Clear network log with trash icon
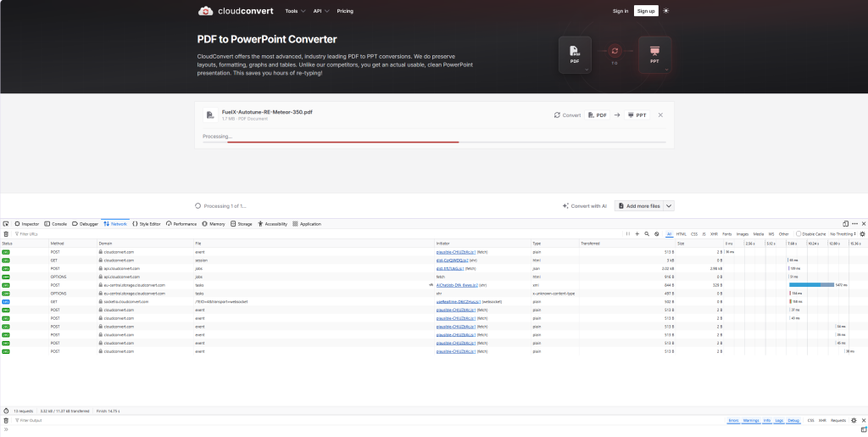868x437 pixels. click(x=6, y=234)
